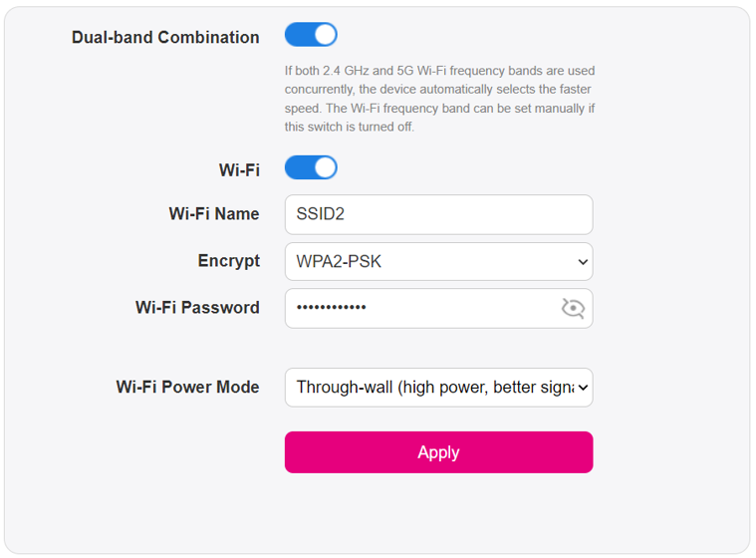
Task: Click the Wi-Fi Password label text
Action: [x=197, y=307]
